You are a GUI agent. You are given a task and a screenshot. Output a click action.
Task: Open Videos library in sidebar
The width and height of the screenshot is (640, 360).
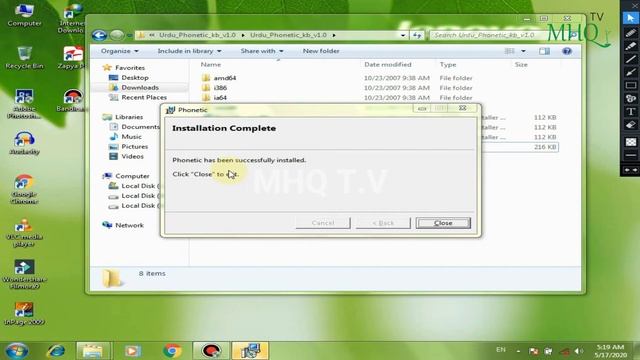132,156
